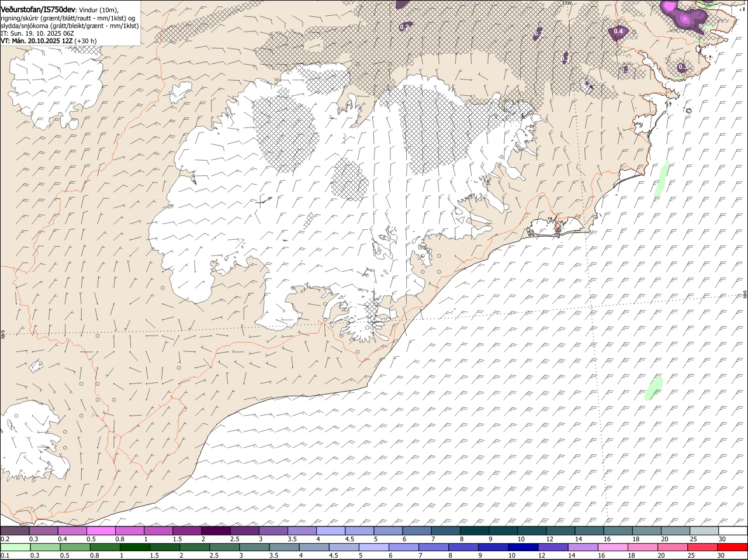Select the 14 light purple swatch in lower legend
The width and height of the screenshot is (748, 560).
click(x=583, y=547)
